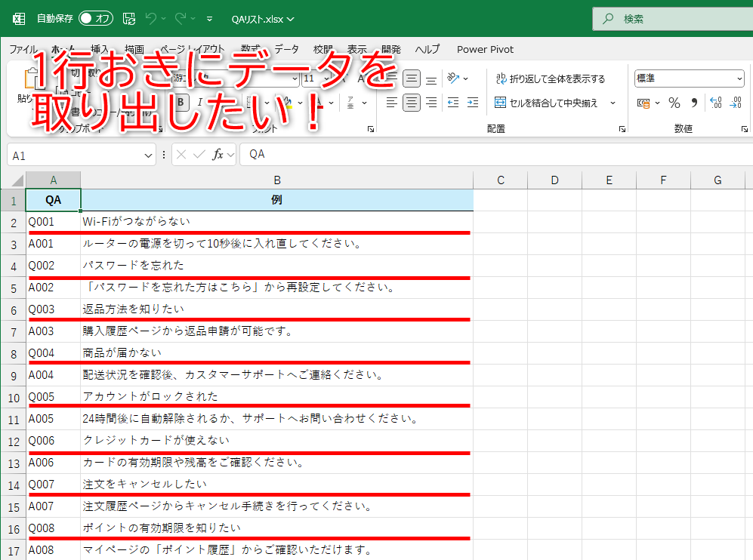
Task: Open the 標準 number format dropdown
Action: click(741, 78)
